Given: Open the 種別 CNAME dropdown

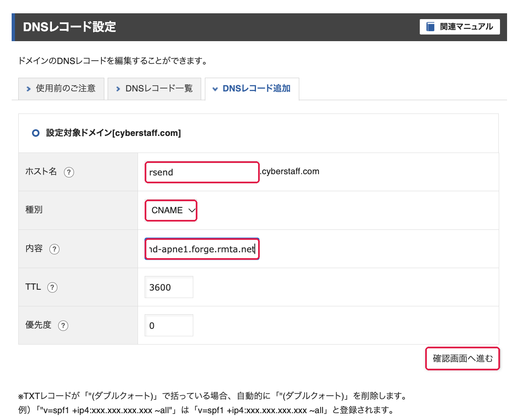Looking at the screenshot, I should pyautogui.click(x=171, y=210).
